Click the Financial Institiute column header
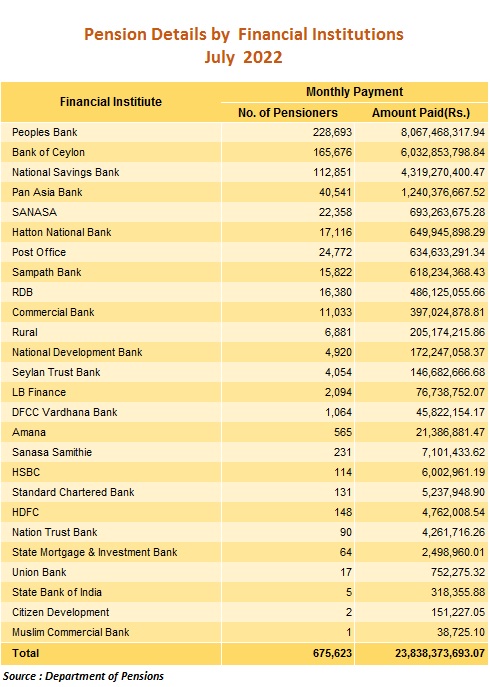Viewport: 490px width, 687px height. (111, 102)
